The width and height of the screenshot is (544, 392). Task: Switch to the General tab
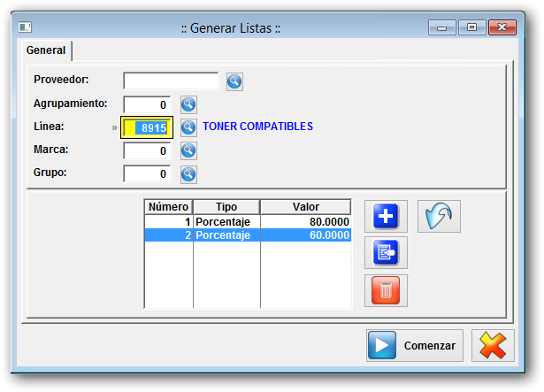click(x=46, y=50)
